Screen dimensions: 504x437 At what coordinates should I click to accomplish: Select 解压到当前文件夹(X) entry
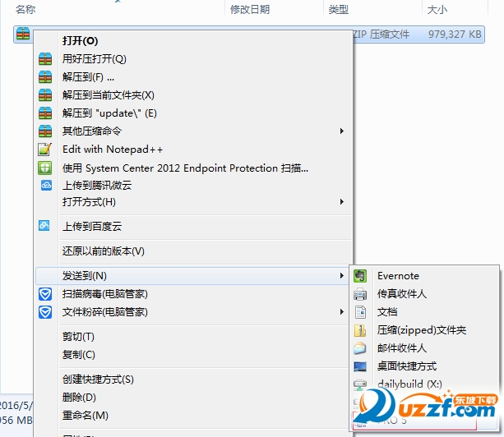[x=193, y=95]
